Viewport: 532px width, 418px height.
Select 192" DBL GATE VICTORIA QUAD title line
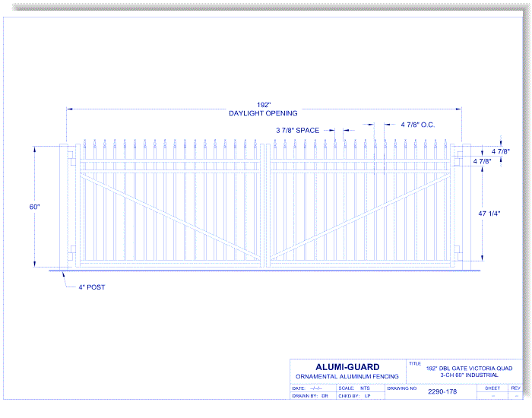coord(469,368)
